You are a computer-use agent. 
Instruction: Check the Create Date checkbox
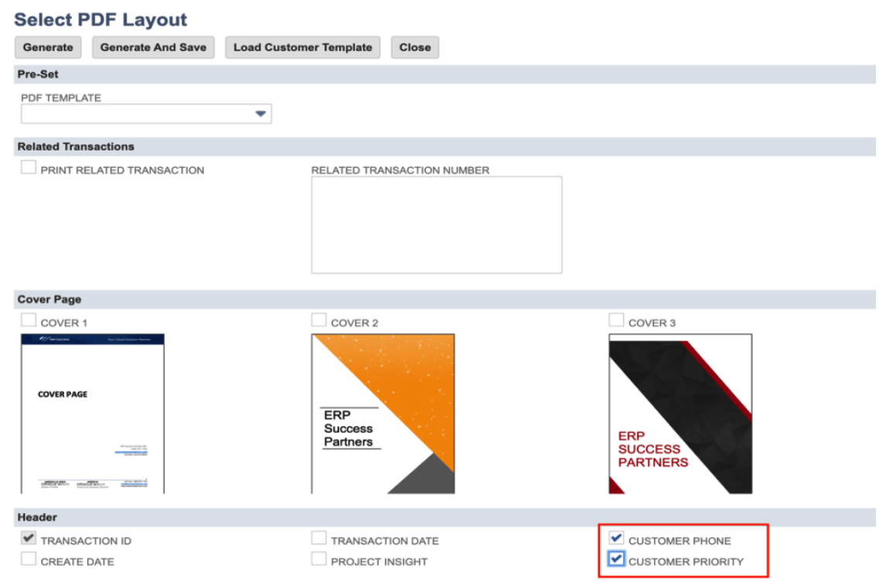point(29,559)
